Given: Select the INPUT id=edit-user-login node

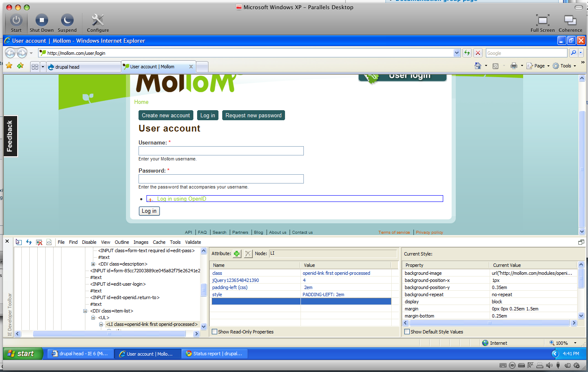Looking at the screenshot, I should coord(118,284).
